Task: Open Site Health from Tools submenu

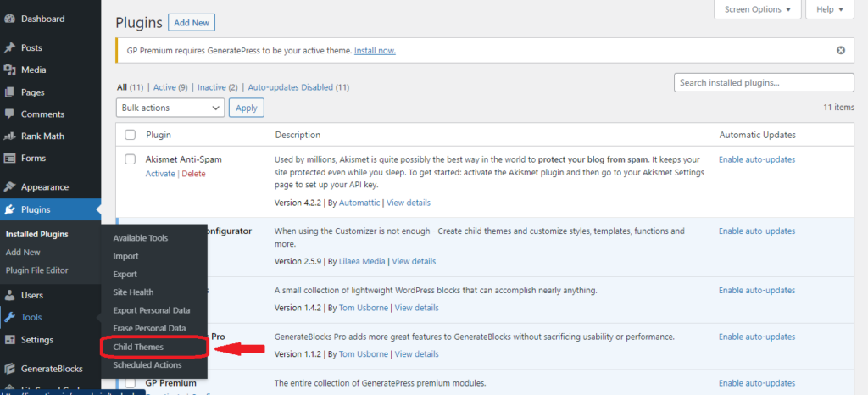Action: (133, 292)
